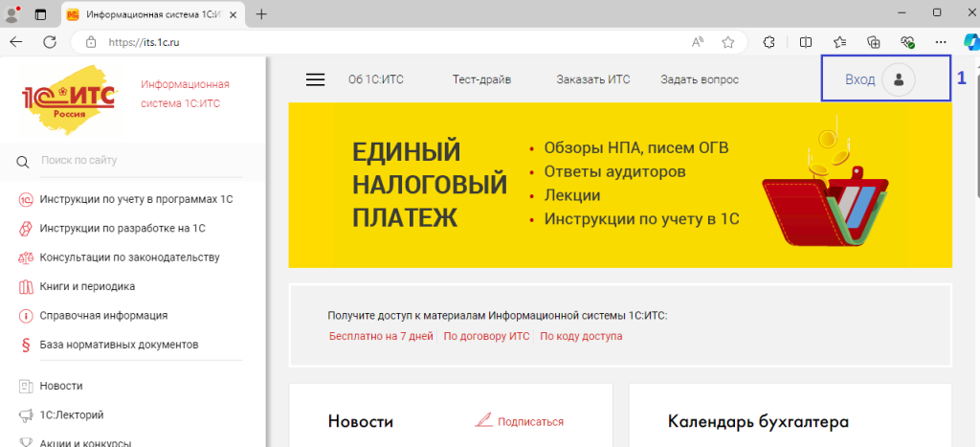980x447 pixels.
Task: Open the Тест-драйв menu item
Action: point(481,79)
